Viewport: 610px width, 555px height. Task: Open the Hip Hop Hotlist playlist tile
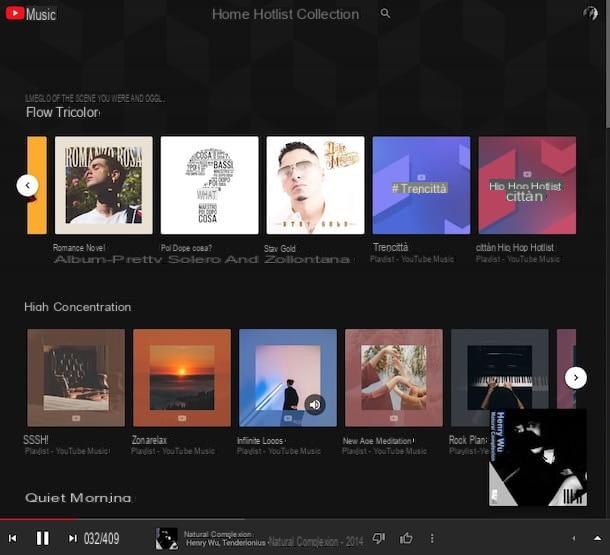coord(527,185)
